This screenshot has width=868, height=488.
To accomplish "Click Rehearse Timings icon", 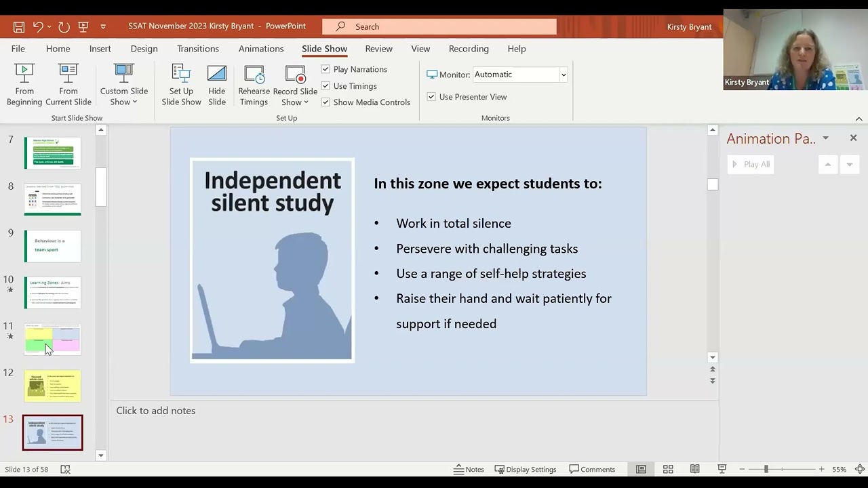I will (x=254, y=84).
